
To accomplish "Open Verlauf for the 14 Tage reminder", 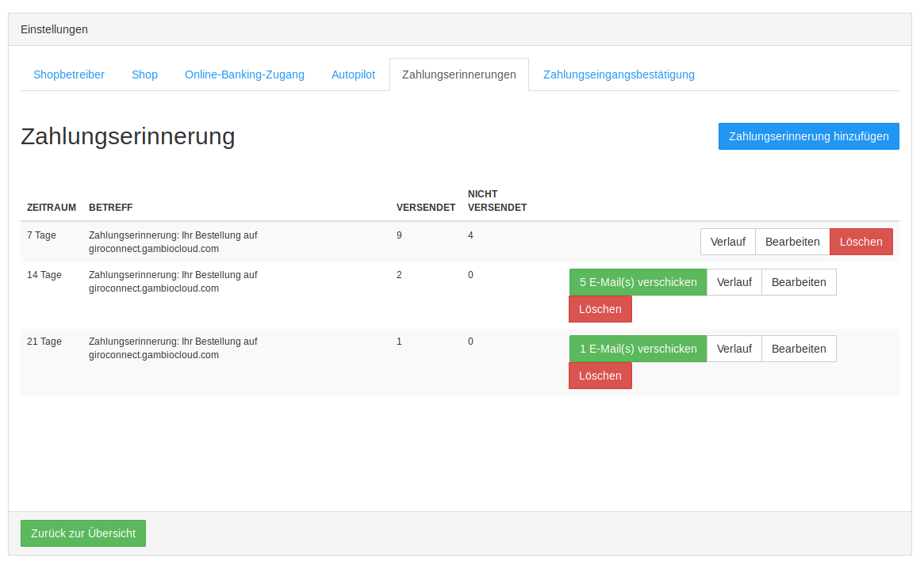I will (734, 282).
